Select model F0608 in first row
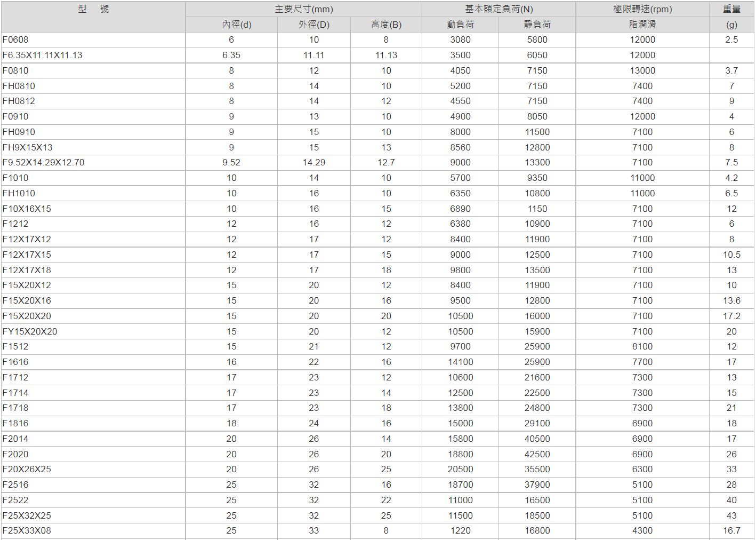Viewport: 756px width, 540px height. tap(15, 40)
